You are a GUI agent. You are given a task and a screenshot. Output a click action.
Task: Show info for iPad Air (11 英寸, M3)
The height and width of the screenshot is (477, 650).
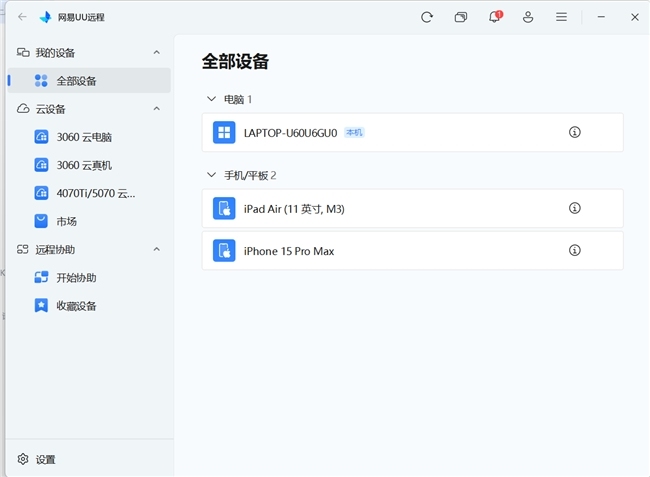(575, 208)
